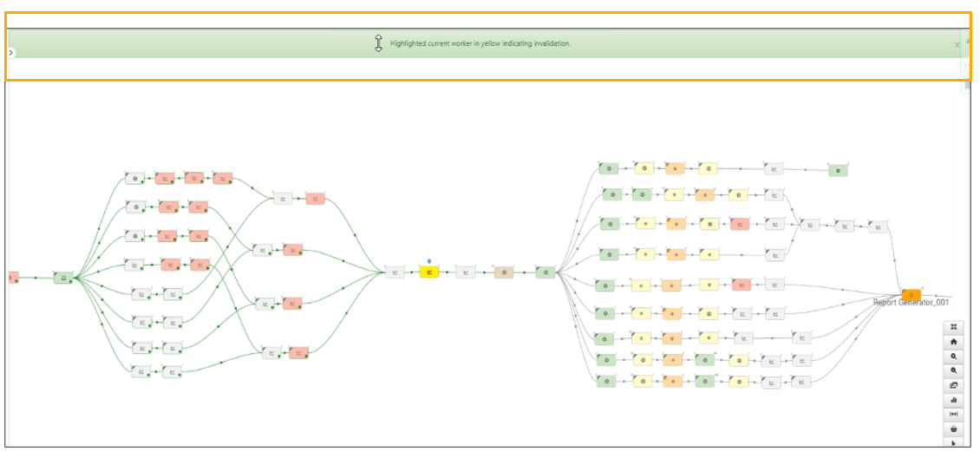Viewport: 980px width, 465px height.
Task: Click the upper magnifier zoom icon
Action: pyautogui.click(x=953, y=357)
